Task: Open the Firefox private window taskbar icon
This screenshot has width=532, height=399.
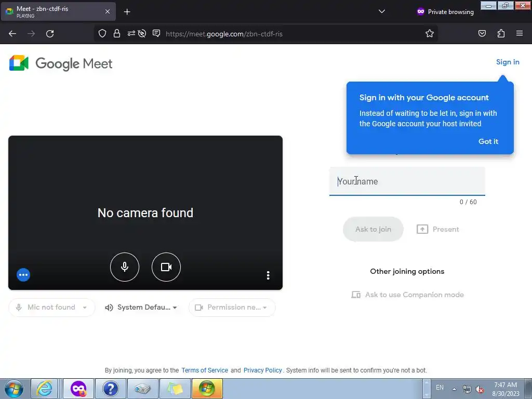Action: [x=79, y=389]
